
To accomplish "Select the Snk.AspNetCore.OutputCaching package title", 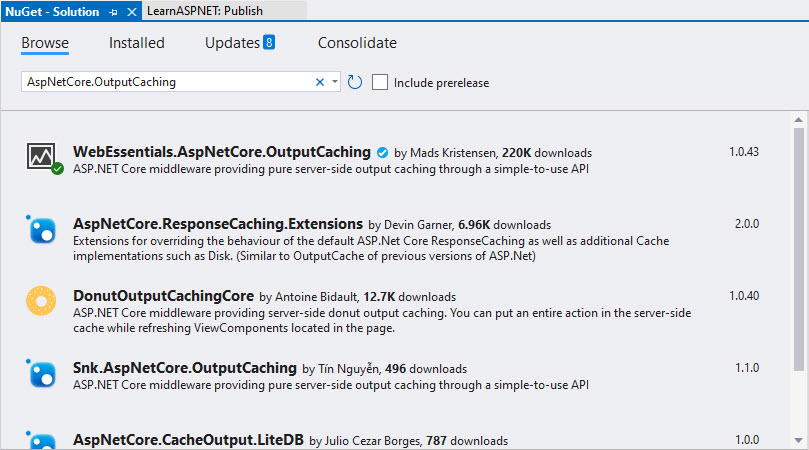I will point(185,368).
